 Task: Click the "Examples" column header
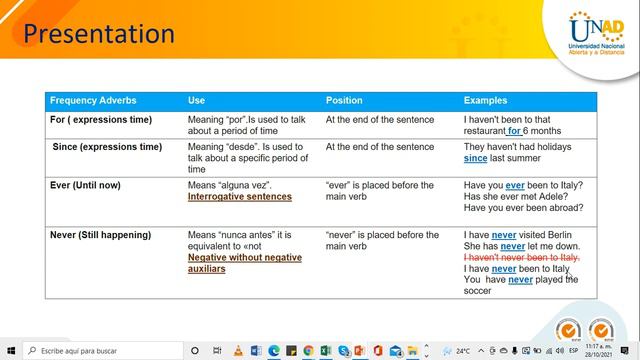[x=485, y=100]
